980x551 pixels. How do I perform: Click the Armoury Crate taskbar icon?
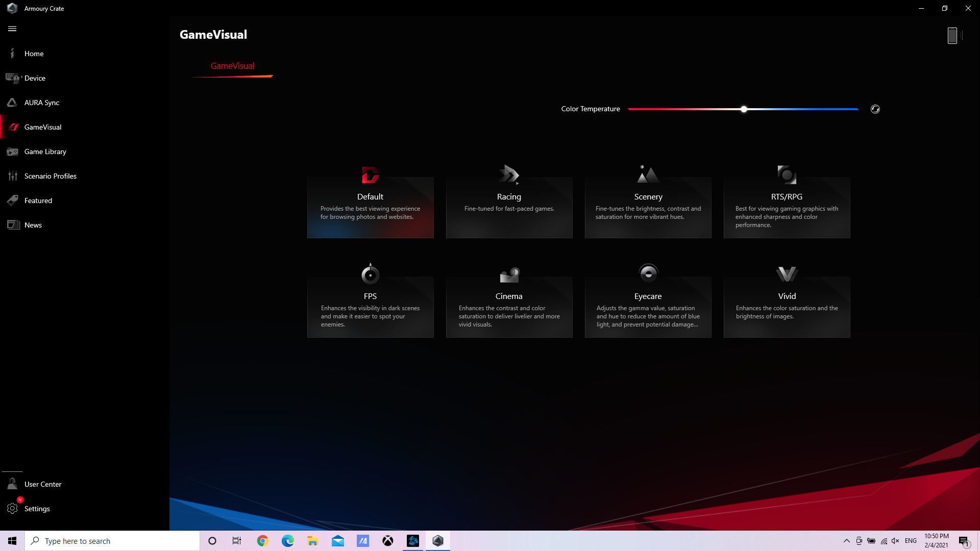tap(438, 541)
